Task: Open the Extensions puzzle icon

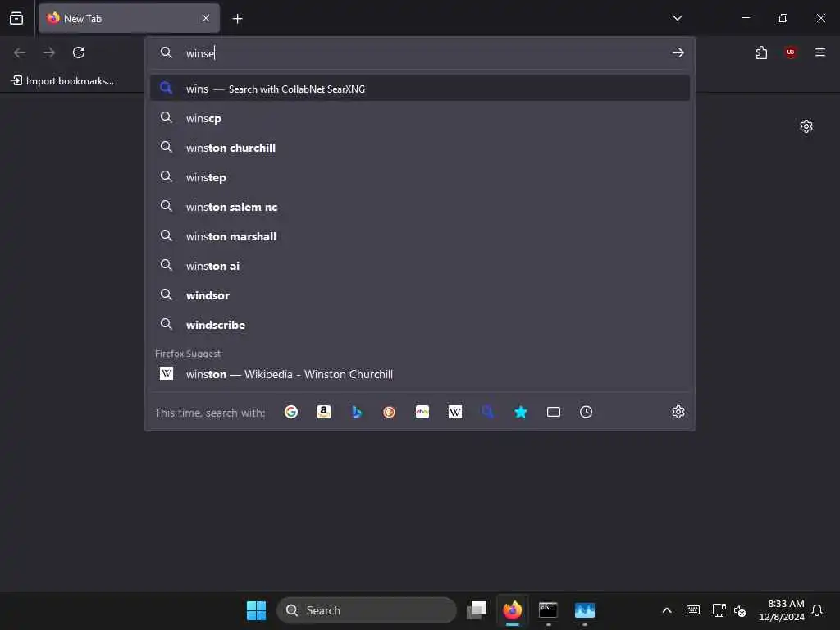Action: (761, 52)
